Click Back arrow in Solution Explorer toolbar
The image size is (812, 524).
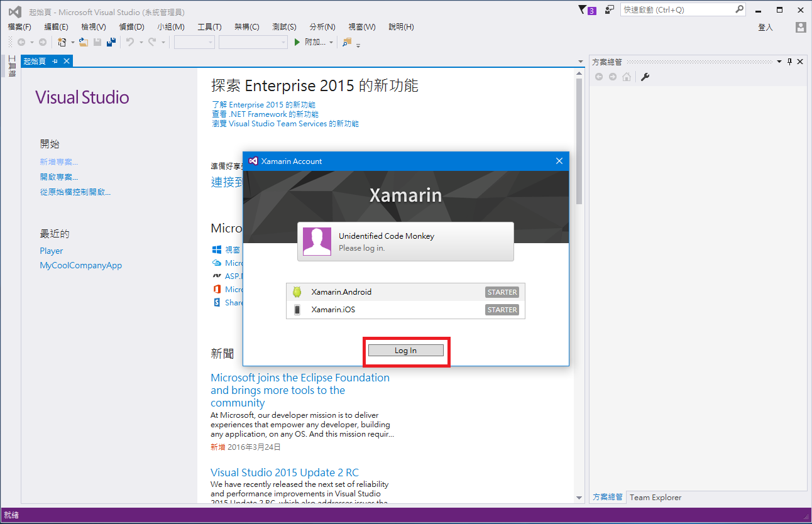[x=599, y=77]
